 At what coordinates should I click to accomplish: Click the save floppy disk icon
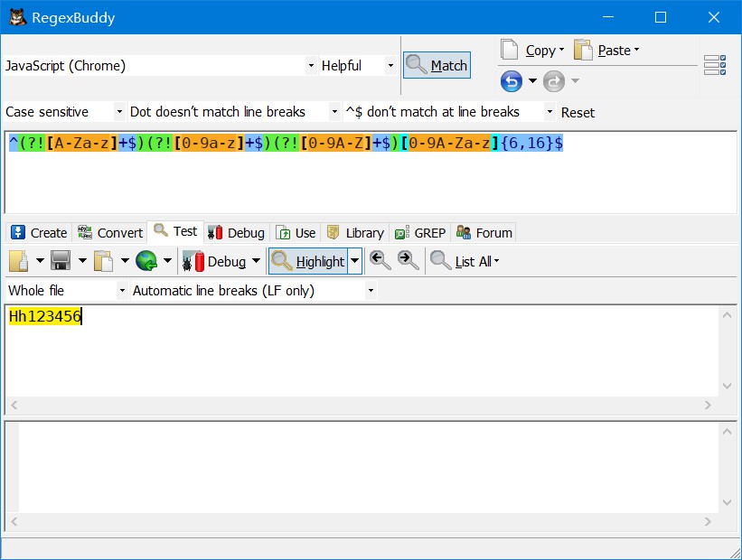[61, 261]
